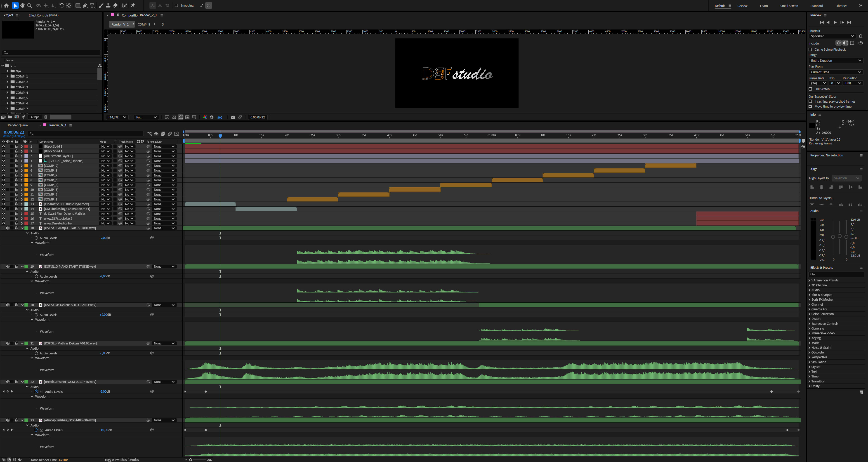This screenshot has height=462, width=868.
Task: Open the preview Resolution Half dropdown
Action: (x=853, y=83)
